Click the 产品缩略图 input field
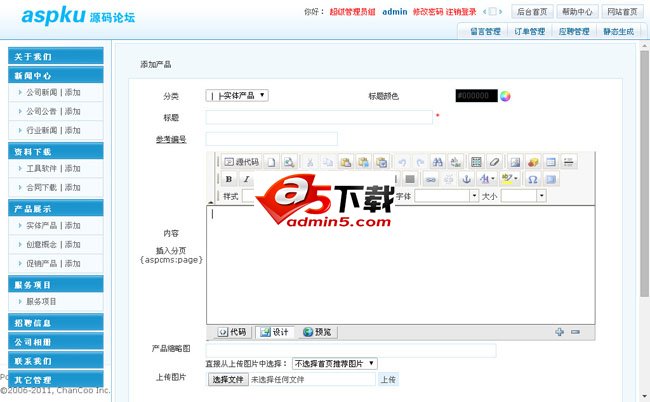Screen dimensions: 650x402 point(351,350)
